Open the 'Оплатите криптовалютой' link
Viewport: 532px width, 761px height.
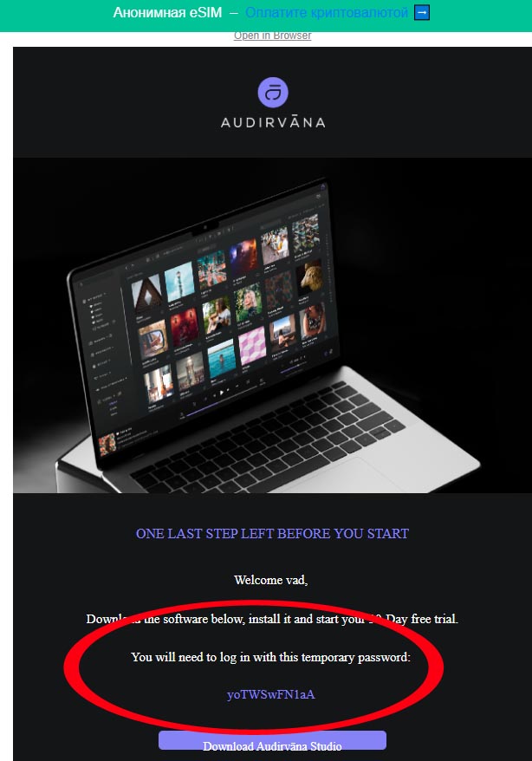(327, 13)
